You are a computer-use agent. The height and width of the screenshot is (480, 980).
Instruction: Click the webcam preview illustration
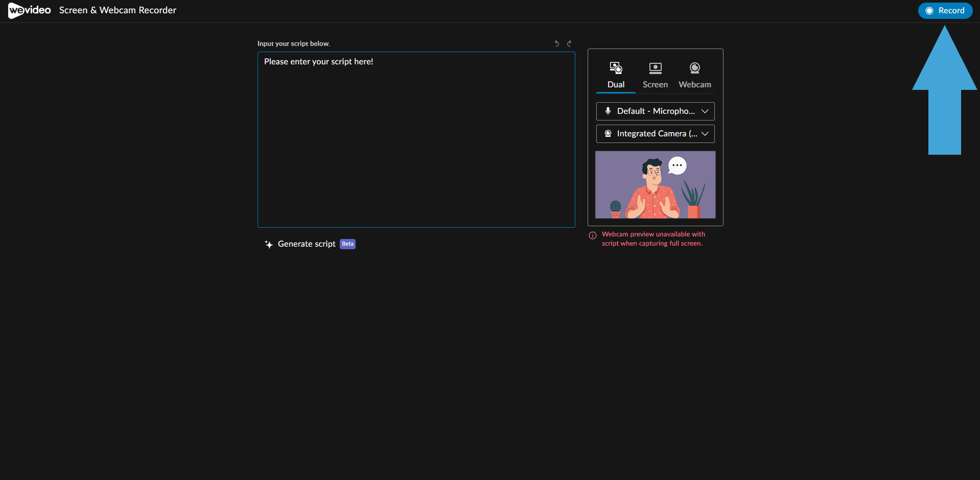(655, 185)
